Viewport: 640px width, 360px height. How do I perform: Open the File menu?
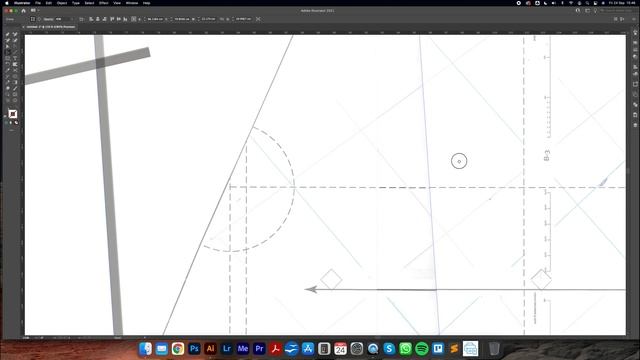pyautogui.click(x=38, y=3)
